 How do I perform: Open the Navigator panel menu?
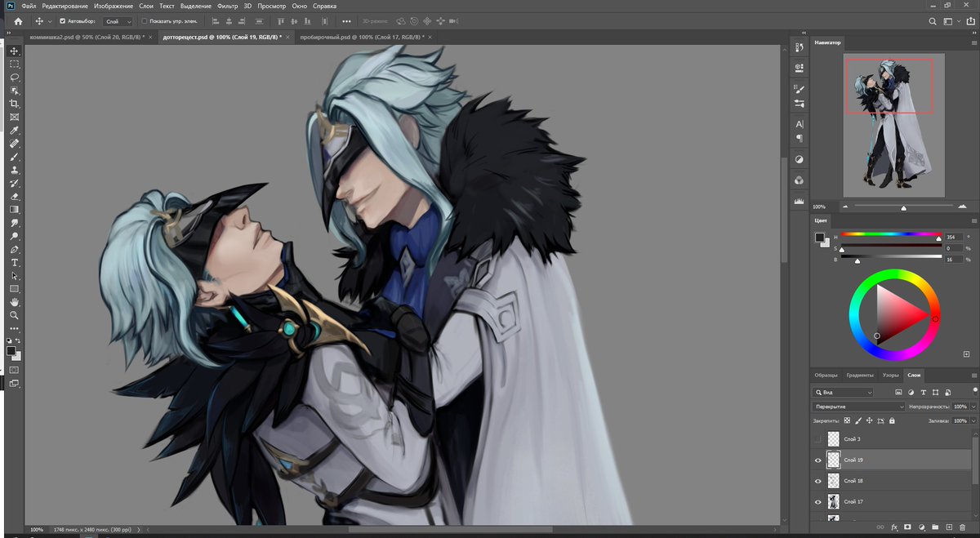973,42
